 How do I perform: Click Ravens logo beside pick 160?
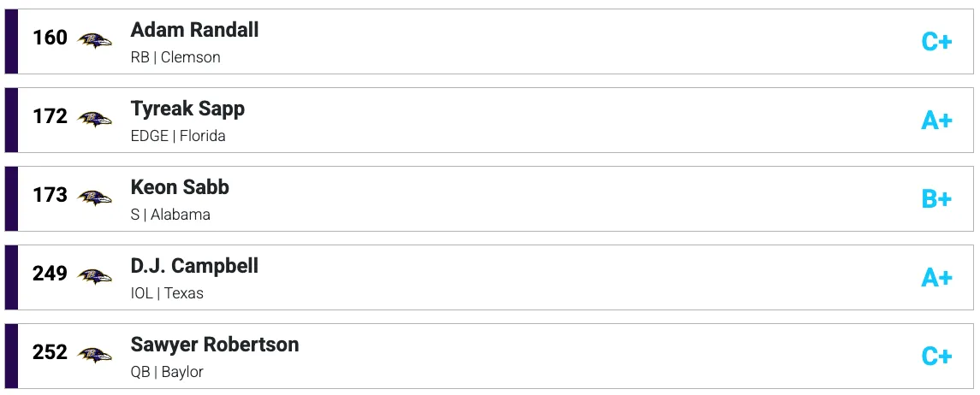pyautogui.click(x=94, y=40)
